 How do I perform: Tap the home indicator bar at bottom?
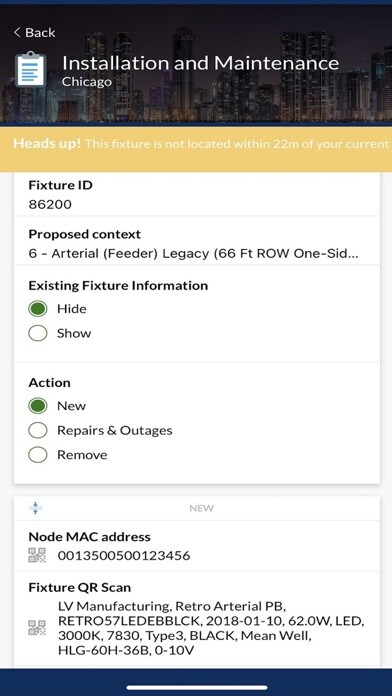[x=197, y=688]
